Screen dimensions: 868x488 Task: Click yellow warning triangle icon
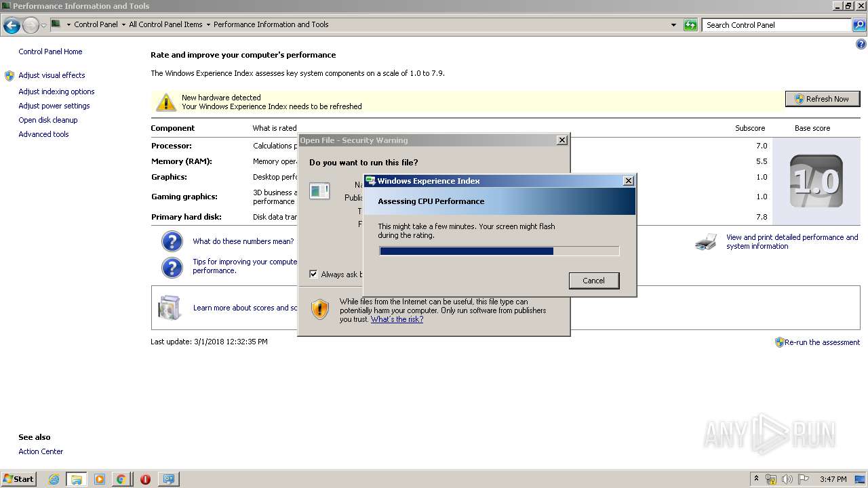coord(166,102)
